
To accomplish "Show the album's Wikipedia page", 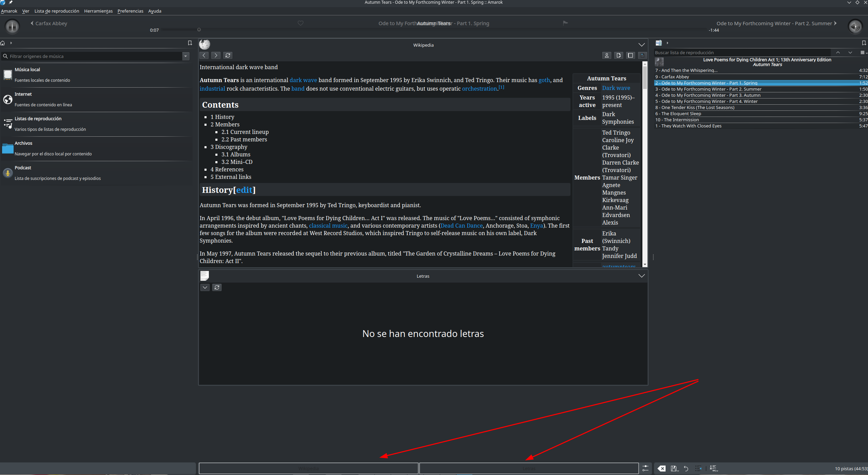I will pos(630,55).
